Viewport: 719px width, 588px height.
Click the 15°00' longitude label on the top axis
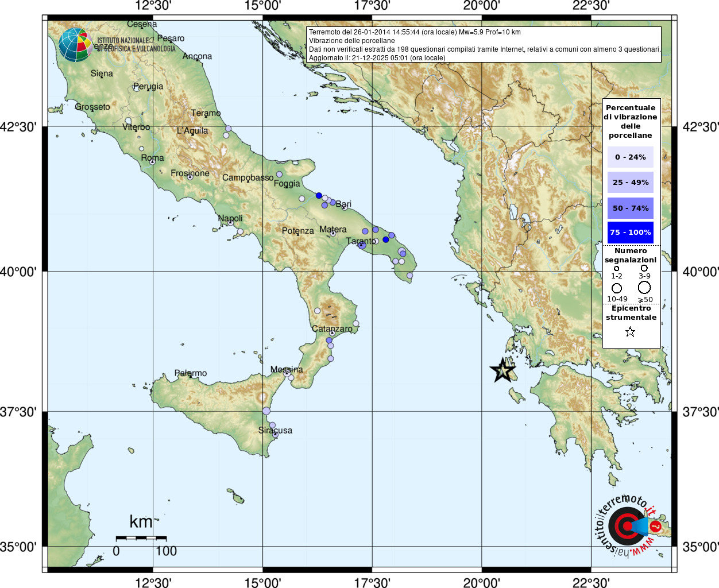coord(262,6)
